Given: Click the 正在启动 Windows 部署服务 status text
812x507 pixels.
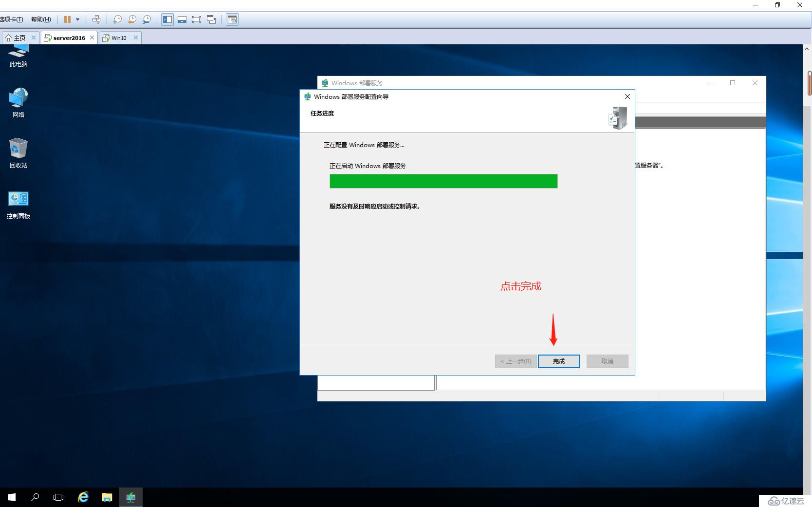Looking at the screenshot, I should (x=368, y=166).
